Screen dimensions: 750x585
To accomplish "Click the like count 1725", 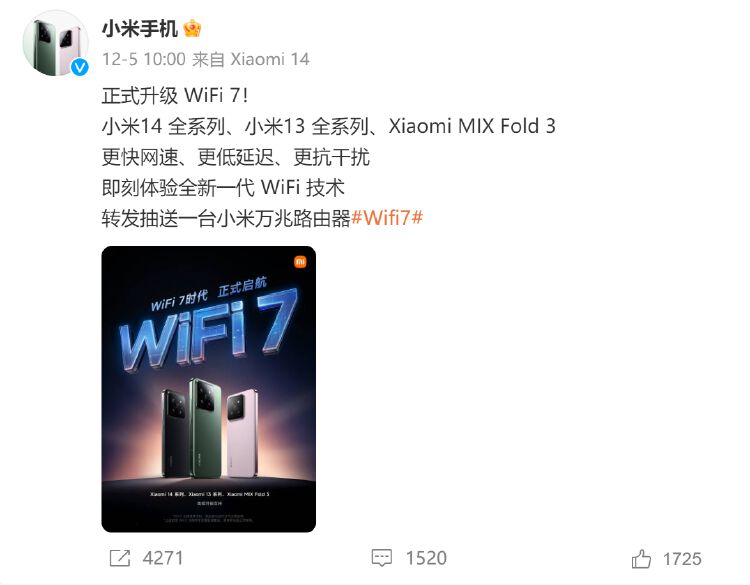I will (682, 559).
